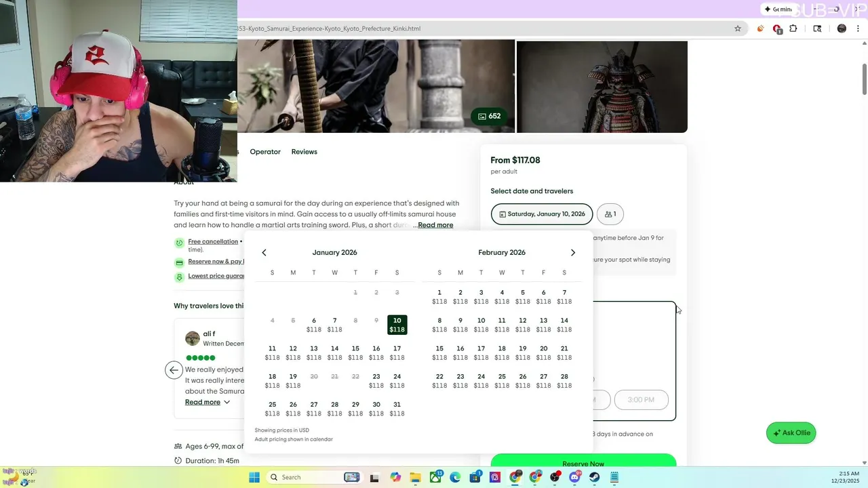Open Copilot from the taskbar
Viewport: 868px width, 488px height.
click(395, 477)
